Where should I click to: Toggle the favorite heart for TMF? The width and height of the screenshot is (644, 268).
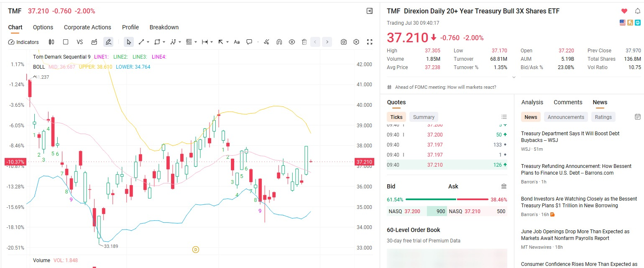tap(624, 11)
